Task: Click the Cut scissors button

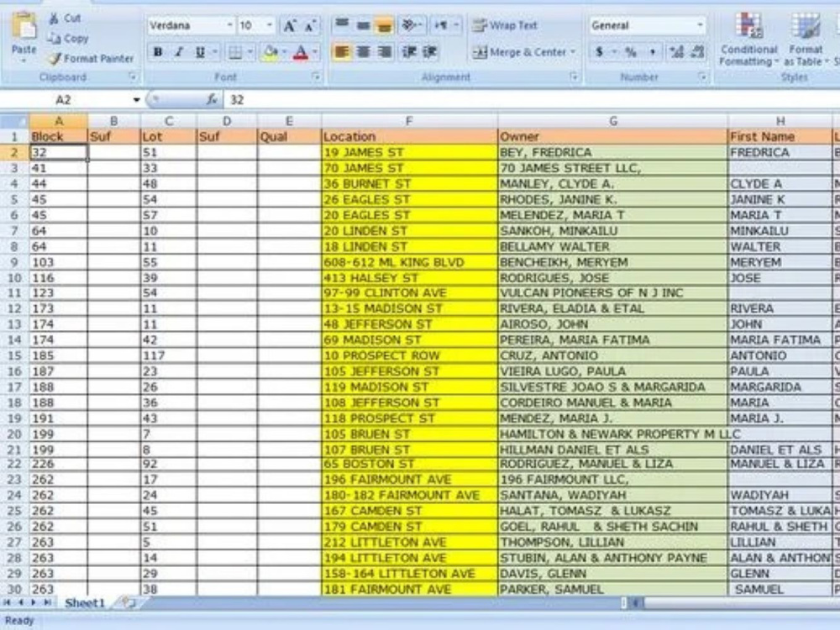Action: pos(65,18)
